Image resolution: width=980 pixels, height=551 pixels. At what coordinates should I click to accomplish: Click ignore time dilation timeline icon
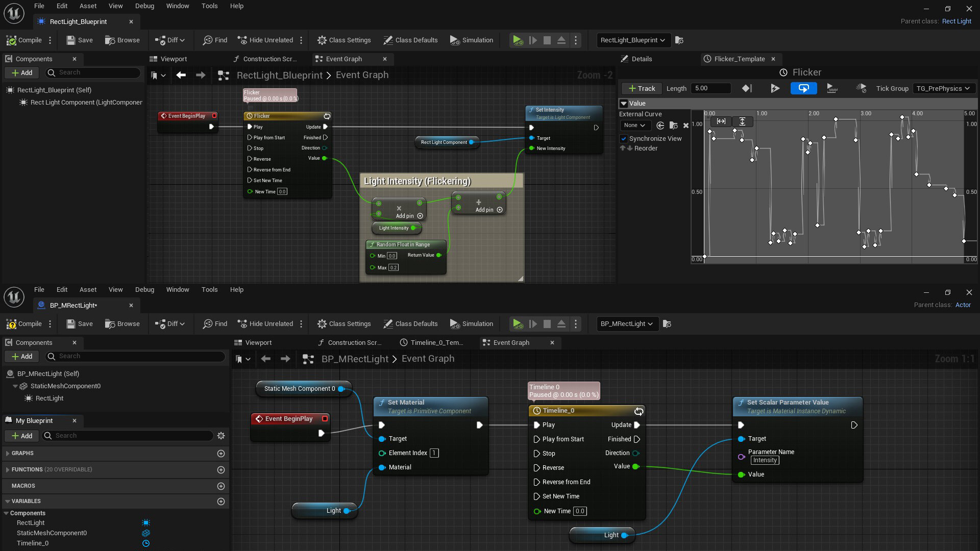pos(861,88)
